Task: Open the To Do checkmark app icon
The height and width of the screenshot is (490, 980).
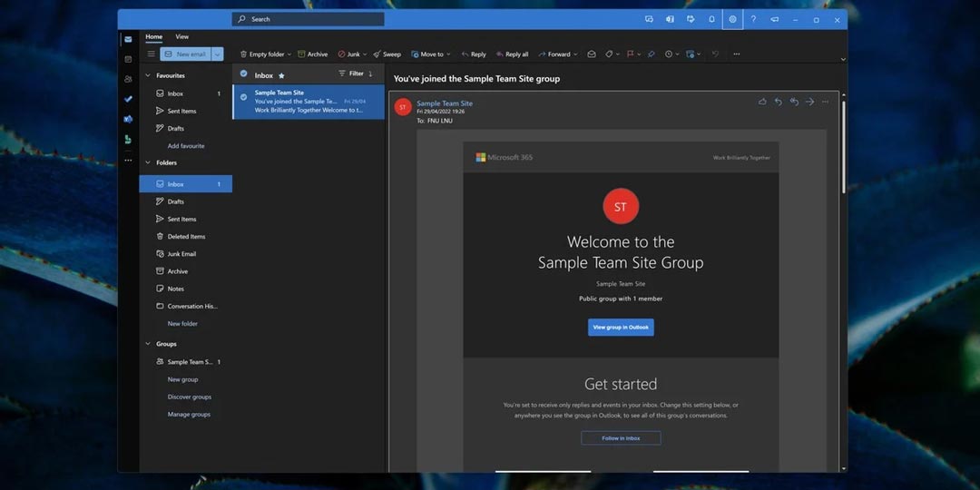Action: click(x=128, y=99)
